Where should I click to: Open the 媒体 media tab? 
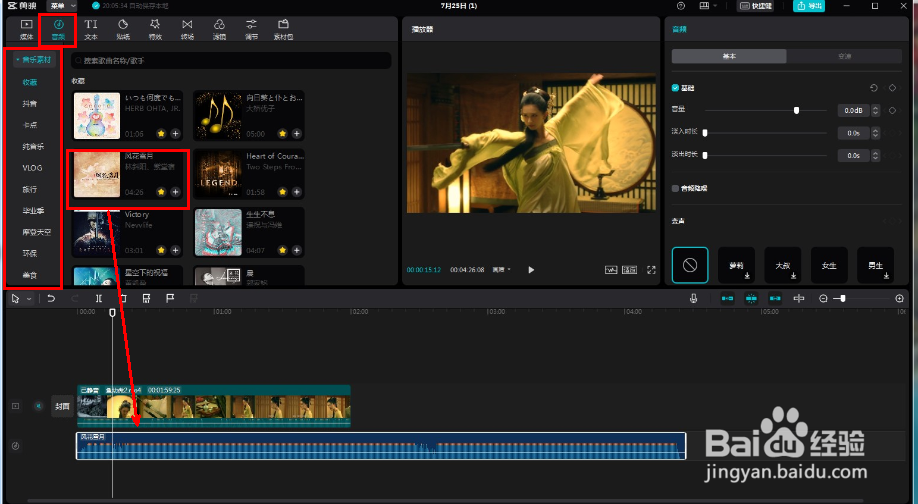point(26,29)
